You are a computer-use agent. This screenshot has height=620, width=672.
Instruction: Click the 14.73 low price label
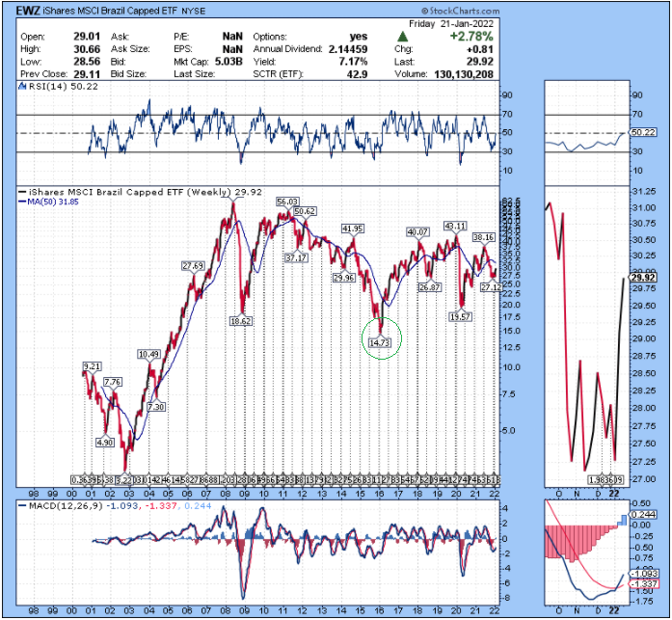click(380, 342)
